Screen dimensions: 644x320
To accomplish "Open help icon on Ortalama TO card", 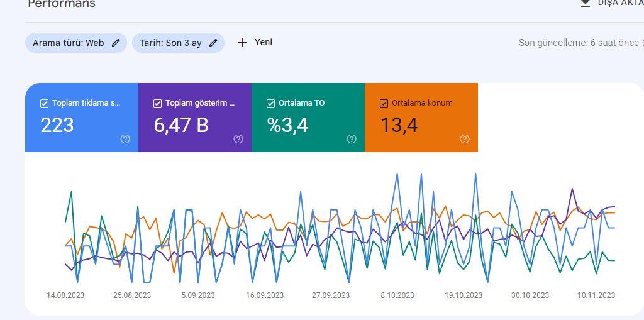I will (352, 139).
